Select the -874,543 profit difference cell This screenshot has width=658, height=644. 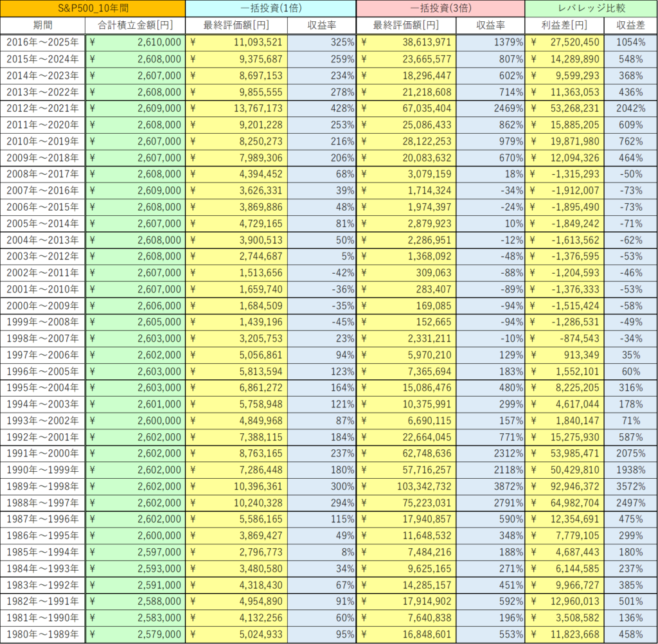pos(565,338)
